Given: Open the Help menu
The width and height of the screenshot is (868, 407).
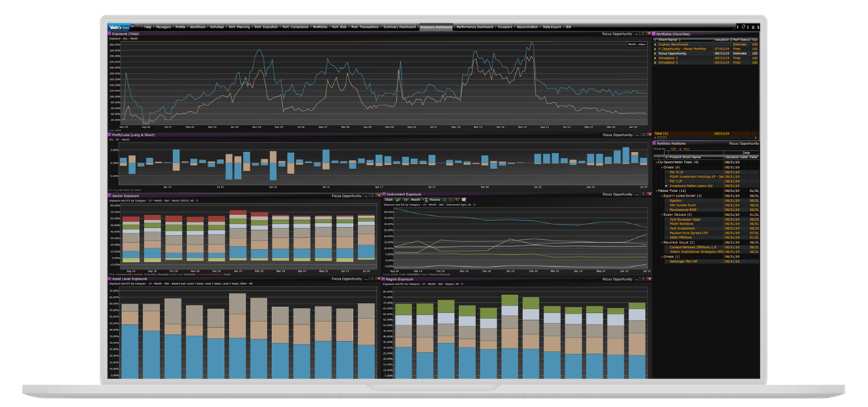Looking at the screenshot, I should [148, 27].
